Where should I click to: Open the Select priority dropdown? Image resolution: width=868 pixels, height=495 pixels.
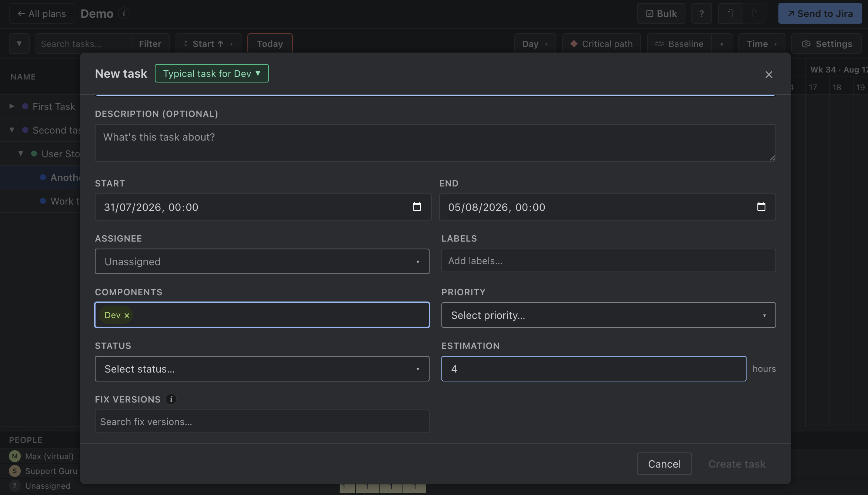point(608,315)
